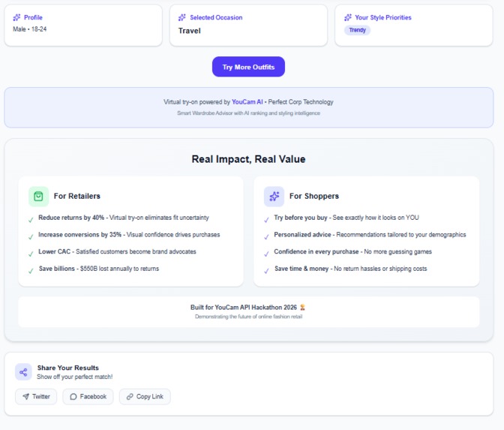Click the sparkle icon beside Profile
Screen dimensions: 504x430
point(16,17)
